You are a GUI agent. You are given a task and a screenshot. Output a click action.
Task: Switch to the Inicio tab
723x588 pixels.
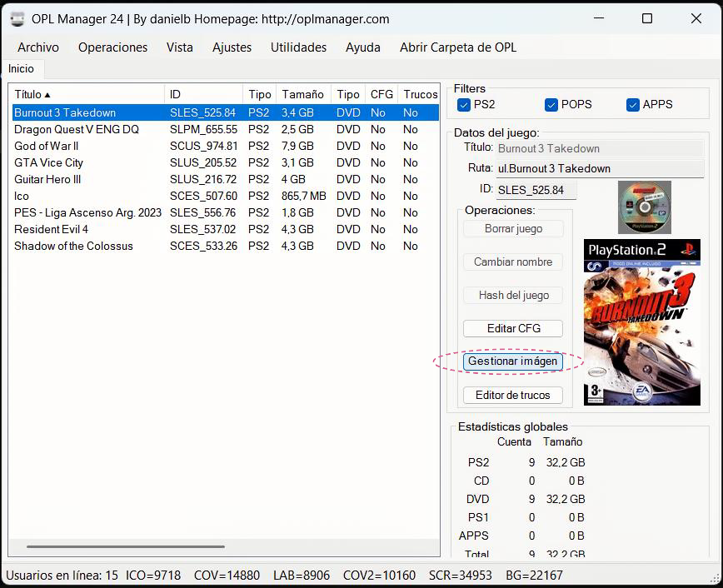coord(22,68)
